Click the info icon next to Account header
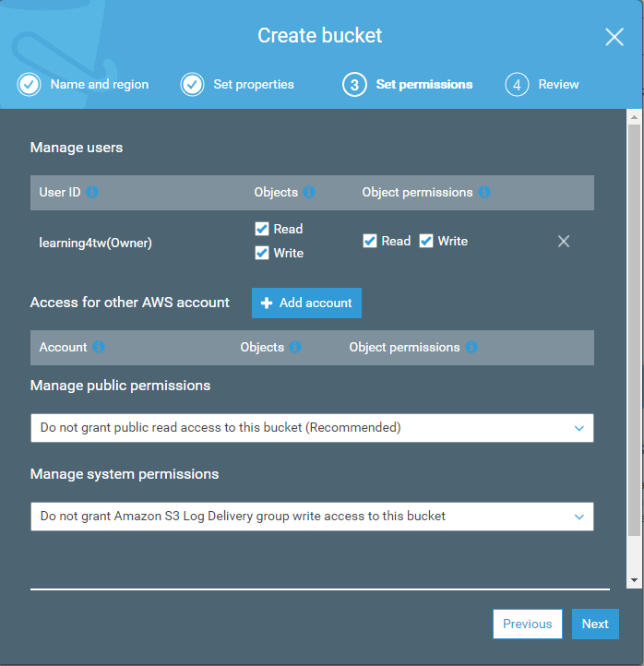 click(x=99, y=348)
